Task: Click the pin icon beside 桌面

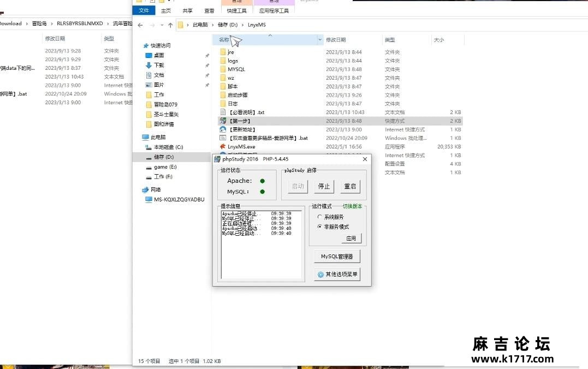Action: [x=207, y=56]
